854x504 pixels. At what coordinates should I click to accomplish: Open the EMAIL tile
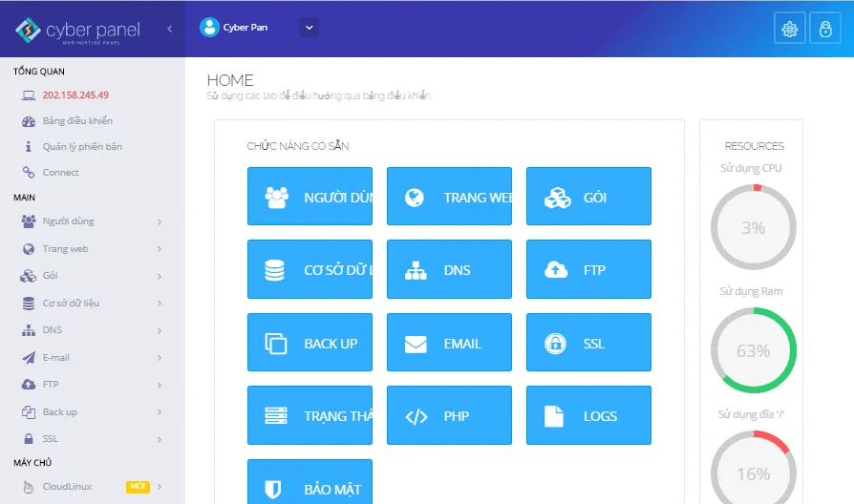tap(449, 343)
